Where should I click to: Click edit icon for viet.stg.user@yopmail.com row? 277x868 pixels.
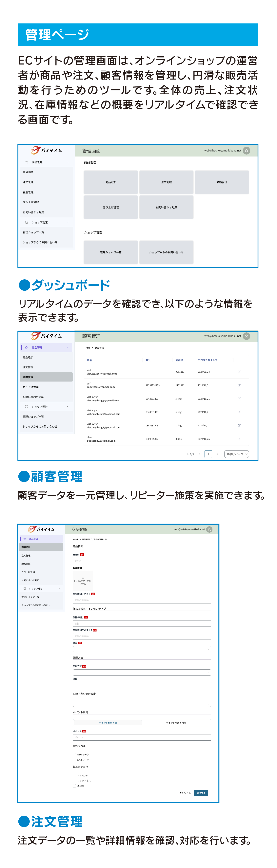[x=239, y=372]
